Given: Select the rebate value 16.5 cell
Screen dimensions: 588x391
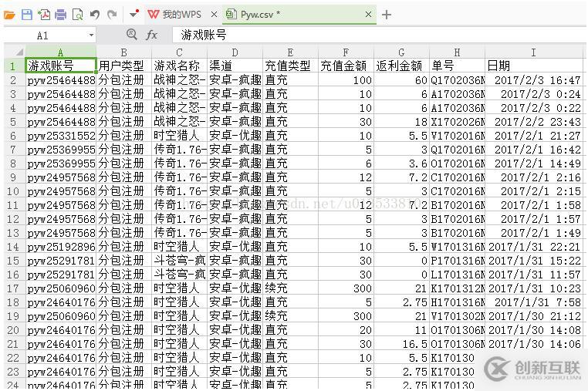Looking at the screenshot, I should point(401,344).
